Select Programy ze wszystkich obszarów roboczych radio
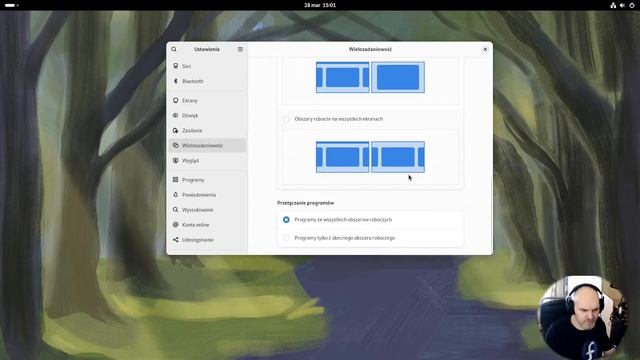The image size is (640, 360). pos(286,220)
